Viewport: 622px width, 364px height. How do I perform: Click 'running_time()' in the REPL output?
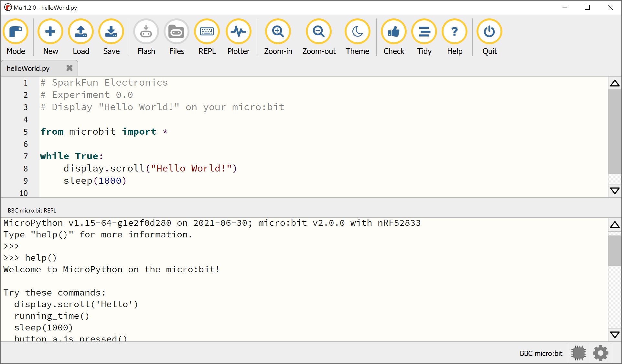52,316
